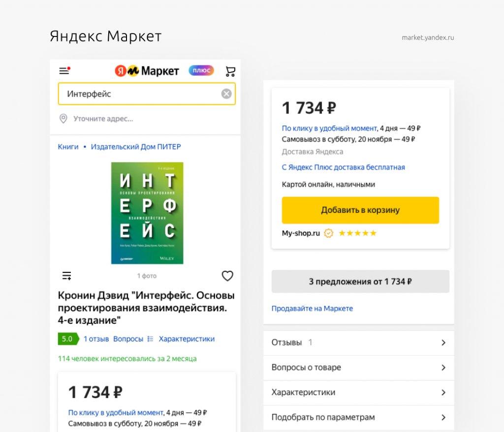The height and width of the screenshot is (432, 504).
Task: Add book to favorites with heart icon
Action: pyautogui.click(x=227, y=276)
